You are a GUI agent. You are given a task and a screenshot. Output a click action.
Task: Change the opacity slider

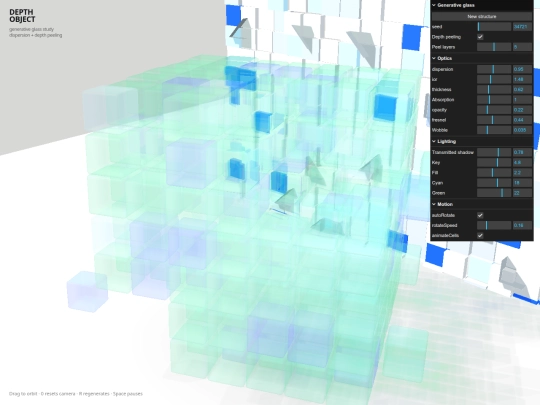494,110
